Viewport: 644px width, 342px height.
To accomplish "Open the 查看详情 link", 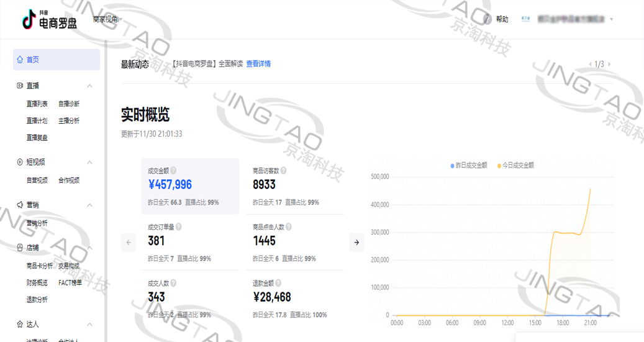I will click(258, 63).
